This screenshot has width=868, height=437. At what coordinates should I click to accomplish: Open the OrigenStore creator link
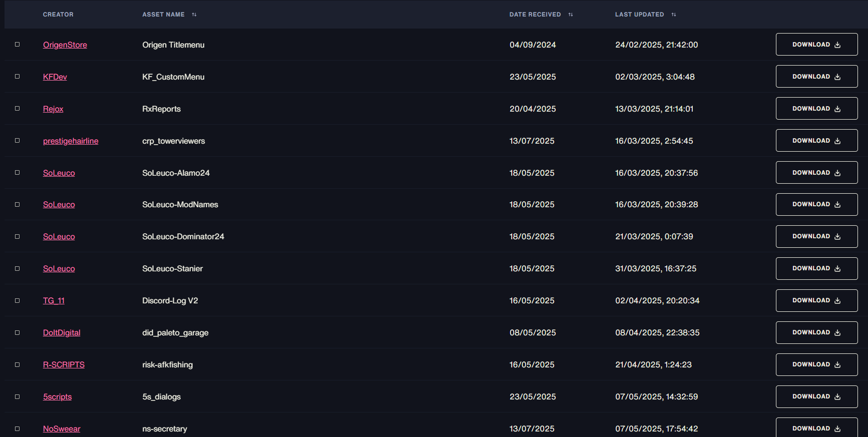click(65, 45)
